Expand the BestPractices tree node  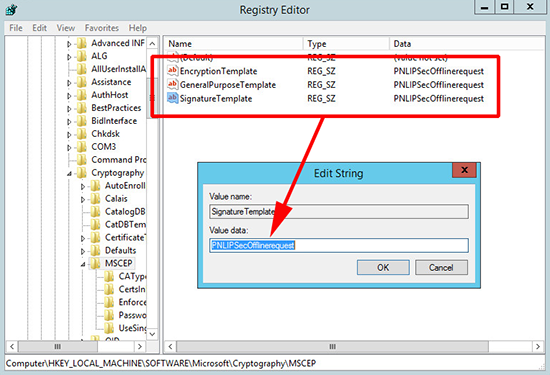pos(69,109)
